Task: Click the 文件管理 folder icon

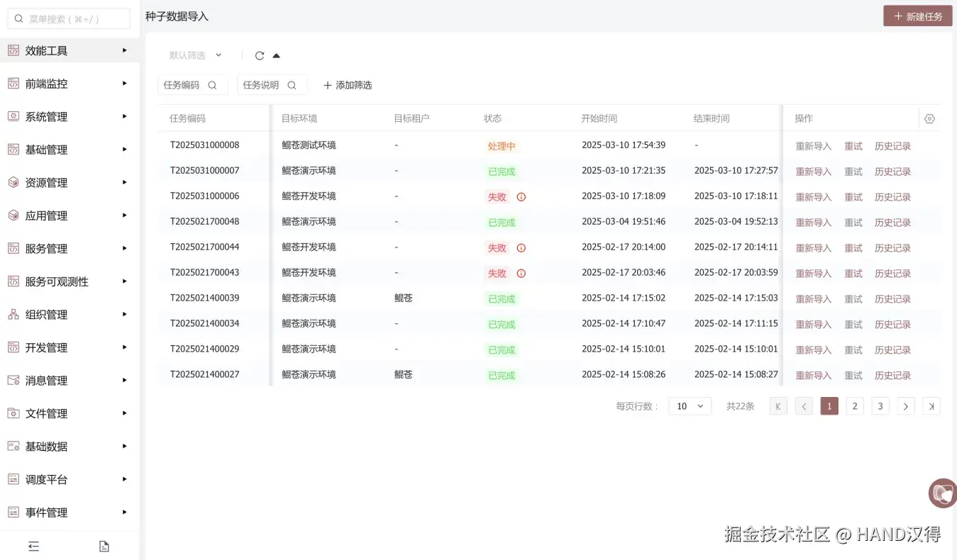Action: [x=13, y=413]
